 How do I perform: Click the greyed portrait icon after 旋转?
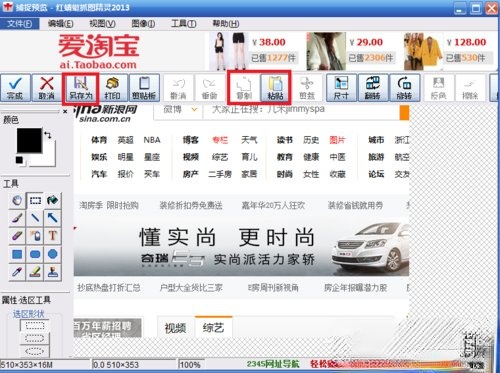[438, 88]
